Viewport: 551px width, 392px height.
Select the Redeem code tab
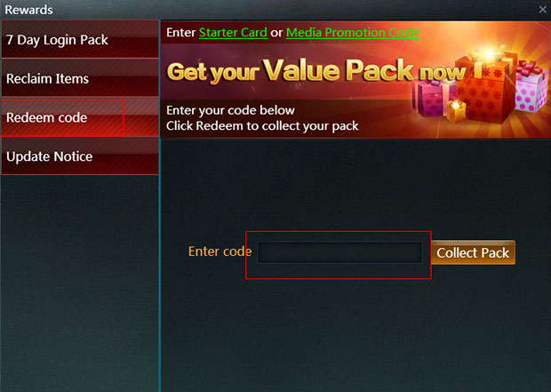coord(80,117)
